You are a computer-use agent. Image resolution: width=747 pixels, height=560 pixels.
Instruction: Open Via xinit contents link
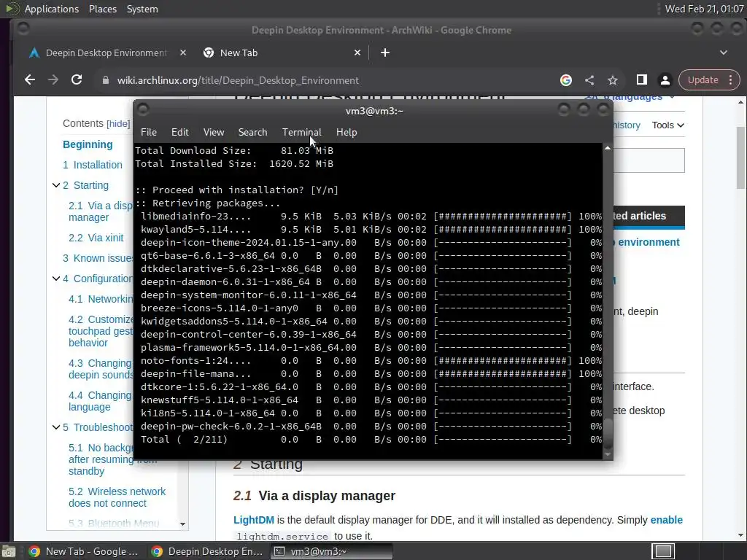tap(96, 238)
